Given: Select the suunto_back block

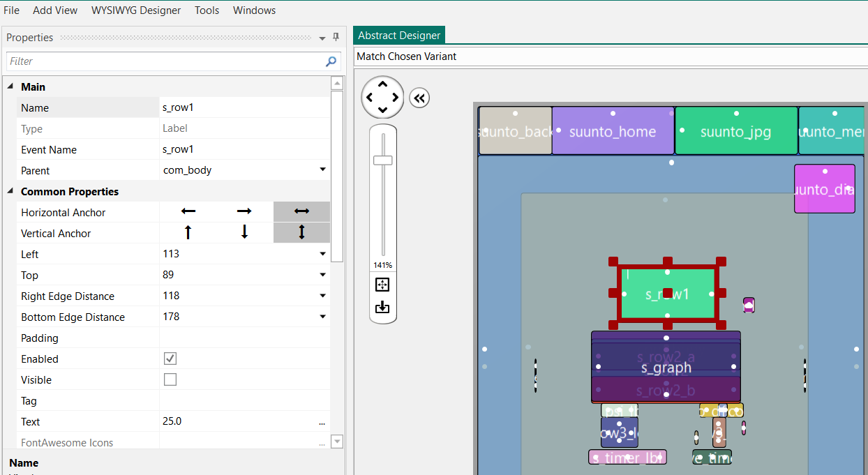Looking at the screenshot, I should pos(516,130).
